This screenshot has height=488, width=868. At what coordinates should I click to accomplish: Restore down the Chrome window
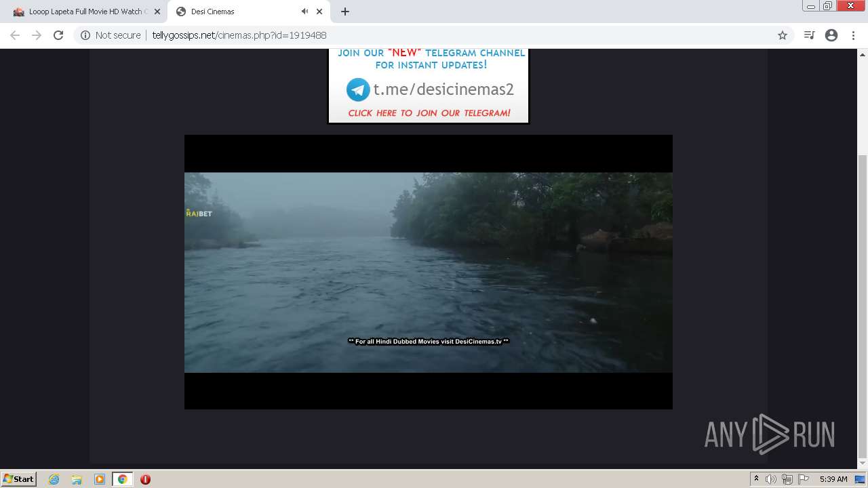(x=828, y=6)
